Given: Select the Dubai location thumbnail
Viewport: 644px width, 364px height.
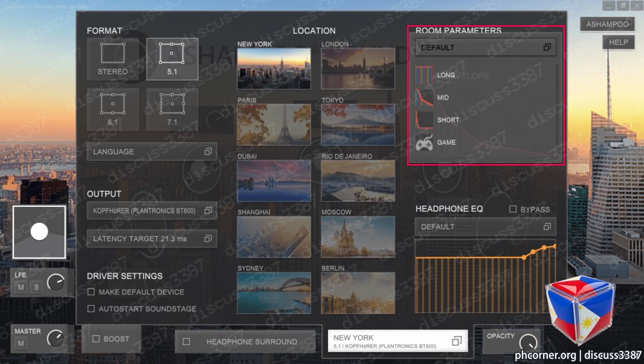Looking at the screenshot, I should (x=274, y=181).
